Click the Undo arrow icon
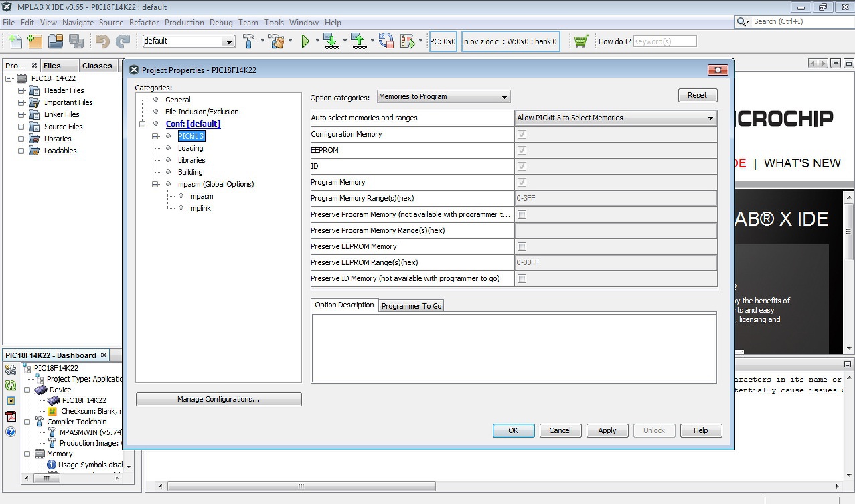This screenshot has height=504, width=855. point(102,41)
